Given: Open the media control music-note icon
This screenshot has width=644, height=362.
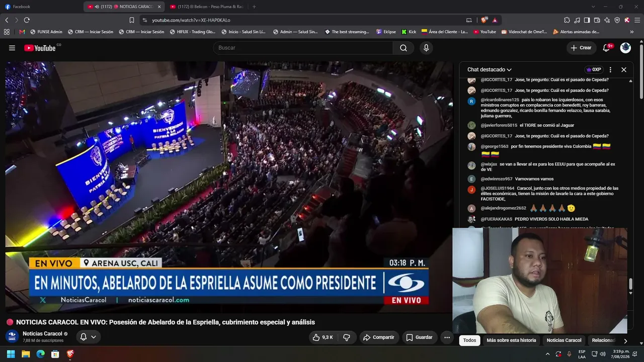Looking at the screenshot, I should [577, 20].
